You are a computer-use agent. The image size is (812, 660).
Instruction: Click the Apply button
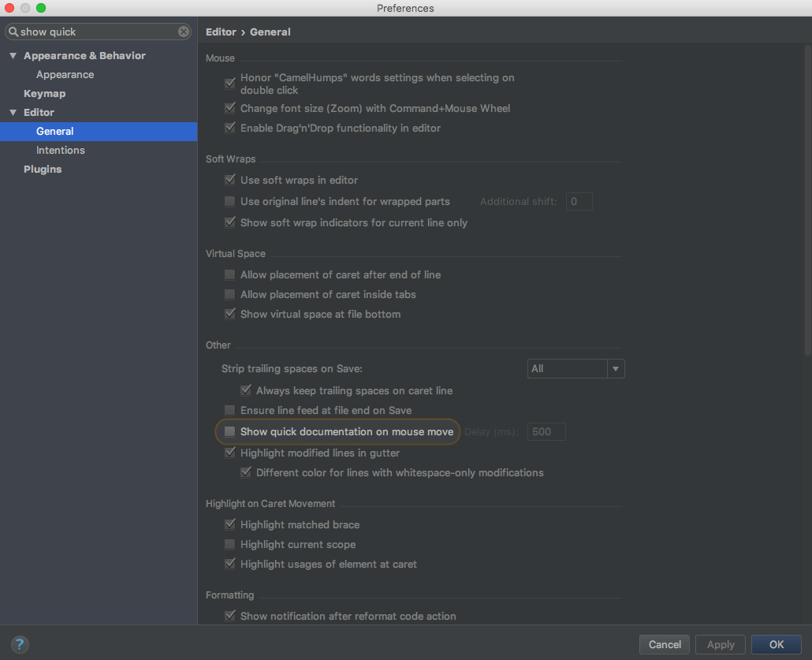click(x=720, y=644)
